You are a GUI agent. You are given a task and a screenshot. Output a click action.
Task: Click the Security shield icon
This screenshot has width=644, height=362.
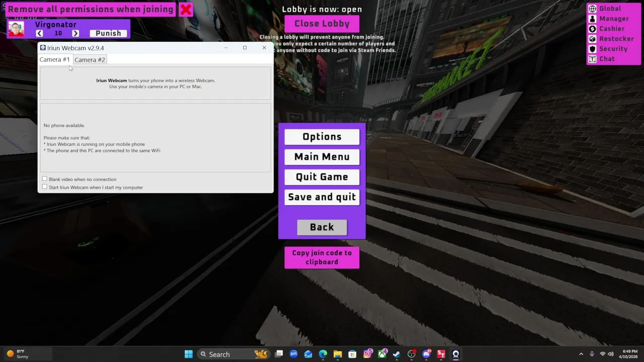pyautogui.click(x=592, y=49)
